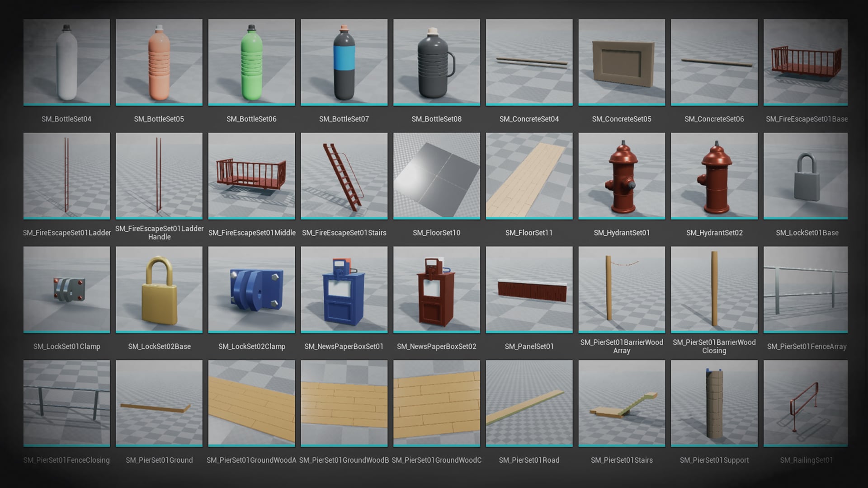
Task: Select the SM_FloorSet11 wood floor thumbnail
Action: click(x=529, y=176)
